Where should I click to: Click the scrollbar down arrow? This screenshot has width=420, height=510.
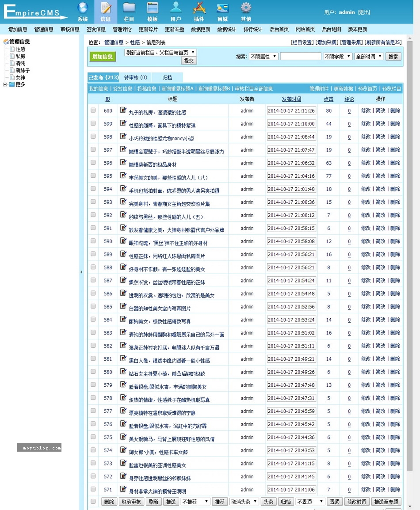[410, 506]
